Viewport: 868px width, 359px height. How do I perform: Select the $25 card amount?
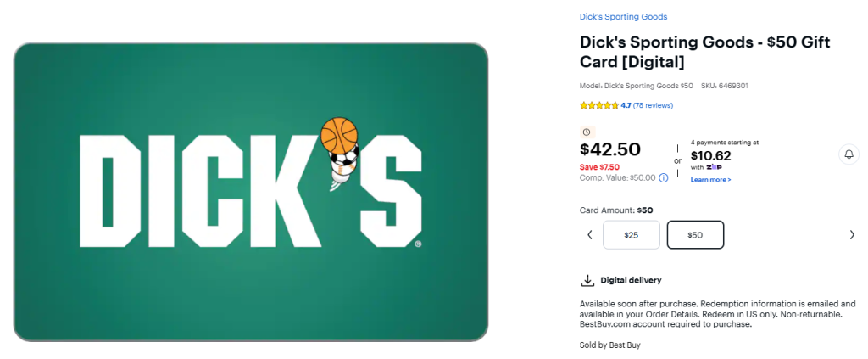click(631, 235)
